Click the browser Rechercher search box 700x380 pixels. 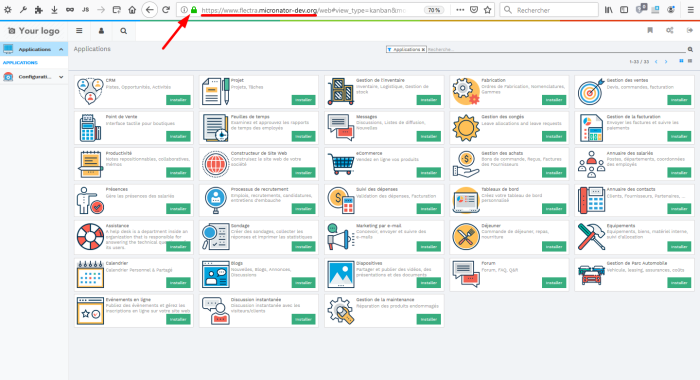(549, 10)
